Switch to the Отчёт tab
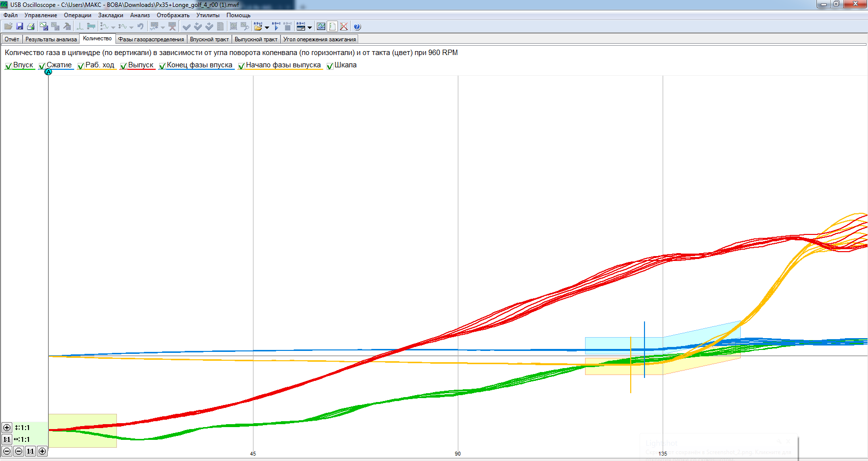 (12, 39)
